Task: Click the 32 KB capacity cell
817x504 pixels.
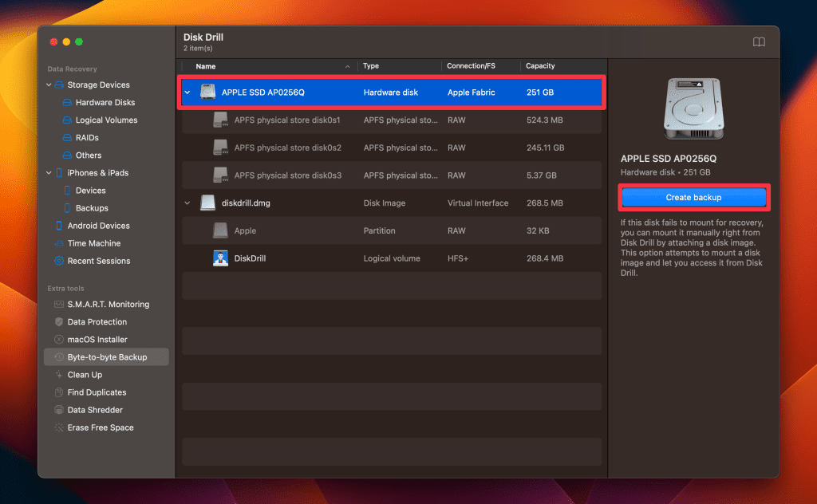Action: point(538,230)
